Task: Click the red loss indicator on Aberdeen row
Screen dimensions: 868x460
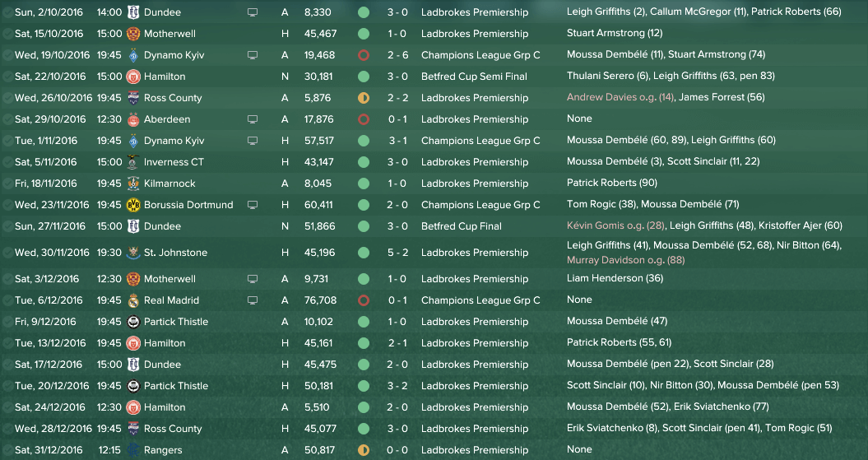Action: [x=364, y=119]
